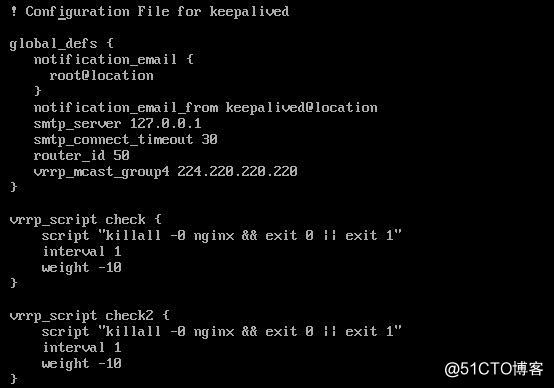Click the notification_email_from keepalived@location line
This screenshot has height=388, width=554.
pyautogui.click(x=206, y=107)
